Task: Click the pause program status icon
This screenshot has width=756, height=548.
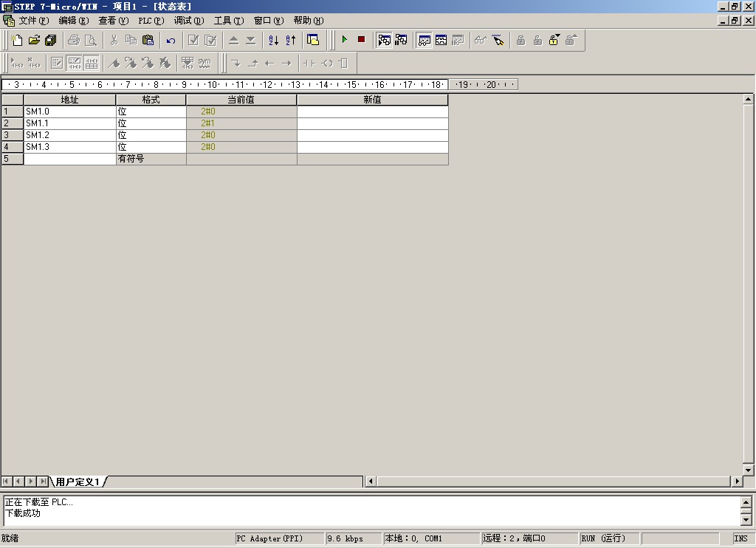Action: pyautogui.click(x=401, y=40)
